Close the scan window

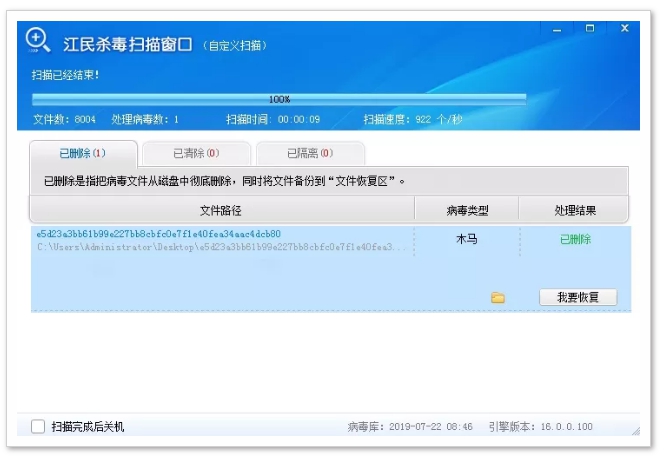[x=625, y=28]
